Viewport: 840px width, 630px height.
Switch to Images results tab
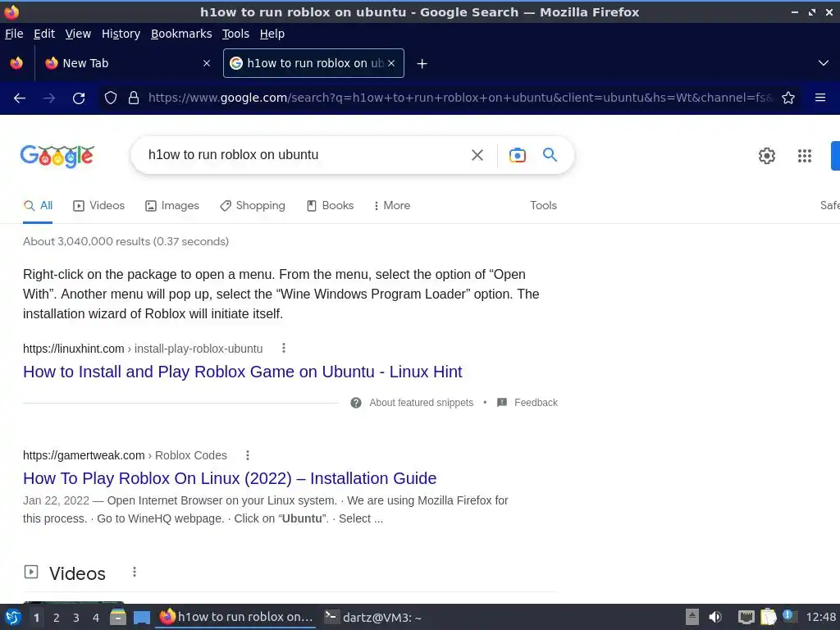(172, 205)
